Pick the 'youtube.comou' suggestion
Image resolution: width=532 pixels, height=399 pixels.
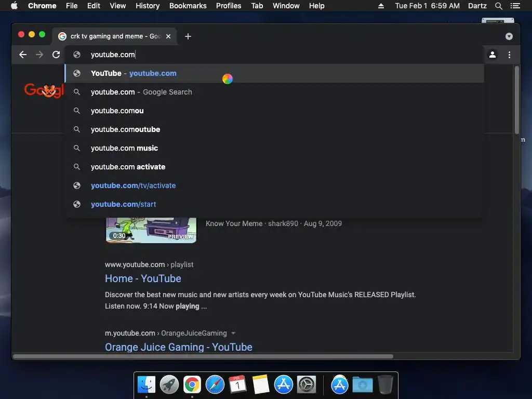click(274, 111)
